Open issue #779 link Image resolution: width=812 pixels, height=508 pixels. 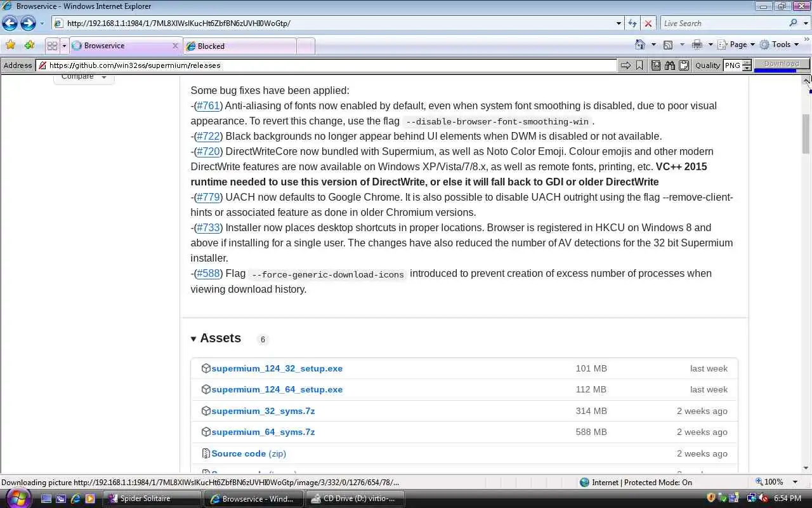tap(208, 197)
